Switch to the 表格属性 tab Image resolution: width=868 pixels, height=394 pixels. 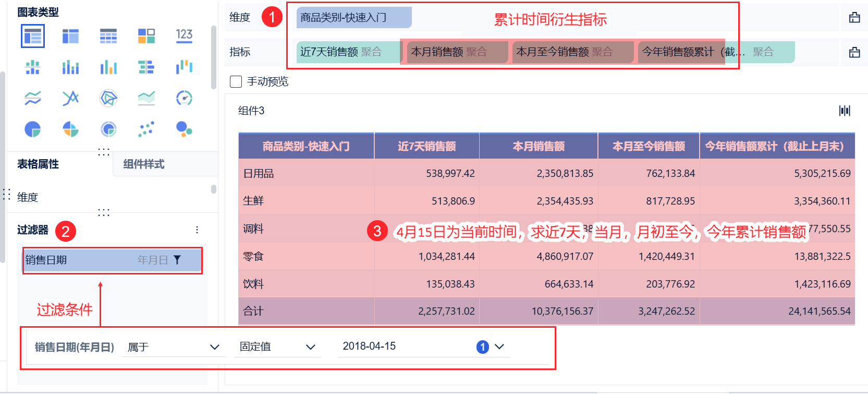coord(38,164)
